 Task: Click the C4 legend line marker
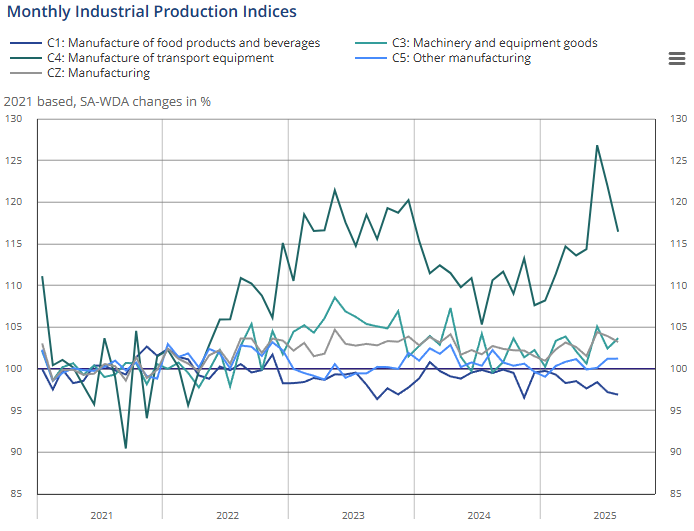[25, 58]
